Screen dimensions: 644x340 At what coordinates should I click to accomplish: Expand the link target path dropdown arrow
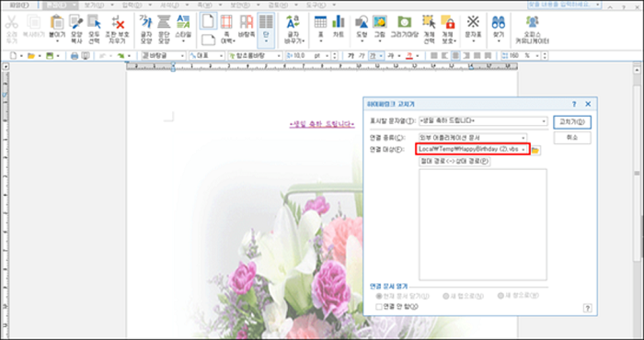(523, 150)
